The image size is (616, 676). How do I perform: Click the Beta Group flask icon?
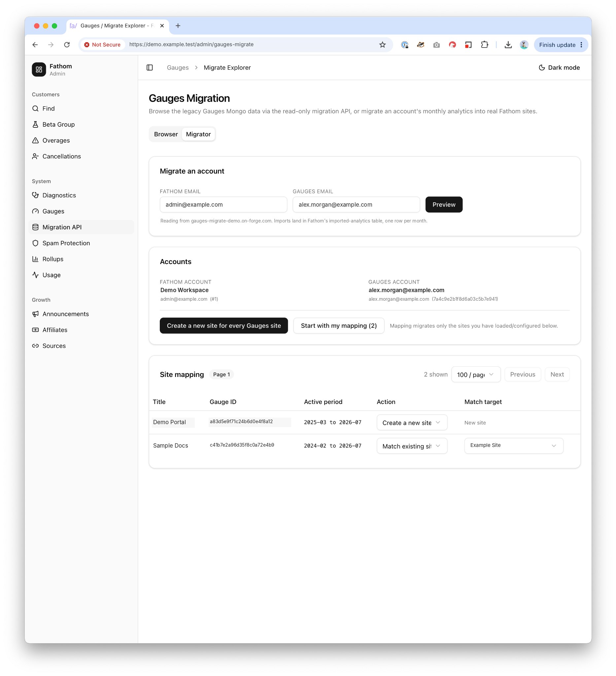click(35, 124)
